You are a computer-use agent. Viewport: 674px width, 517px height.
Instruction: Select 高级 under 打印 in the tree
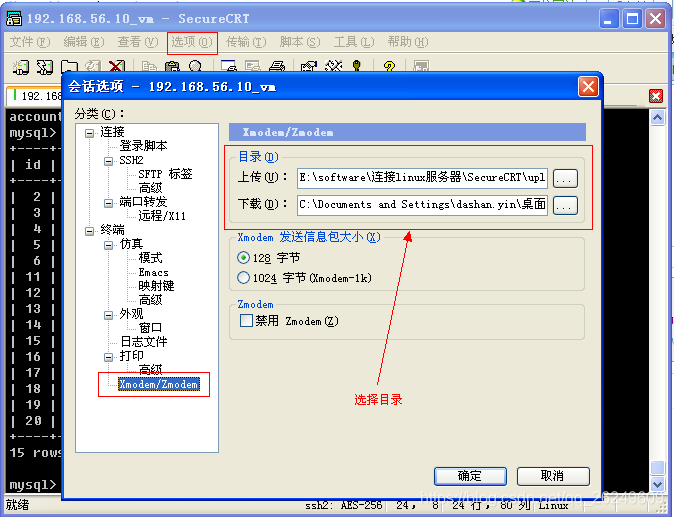point(150,369)
